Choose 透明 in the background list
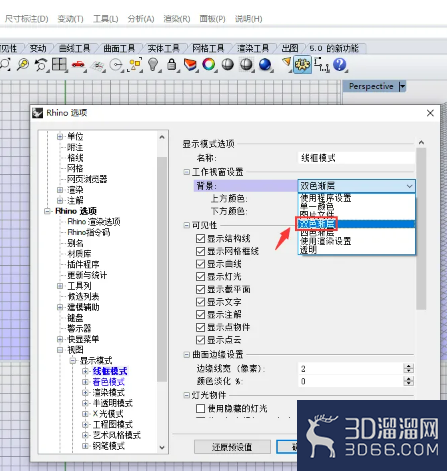This screenshot has height=471, width=447. pyautogui.click(x=356, y=250)
